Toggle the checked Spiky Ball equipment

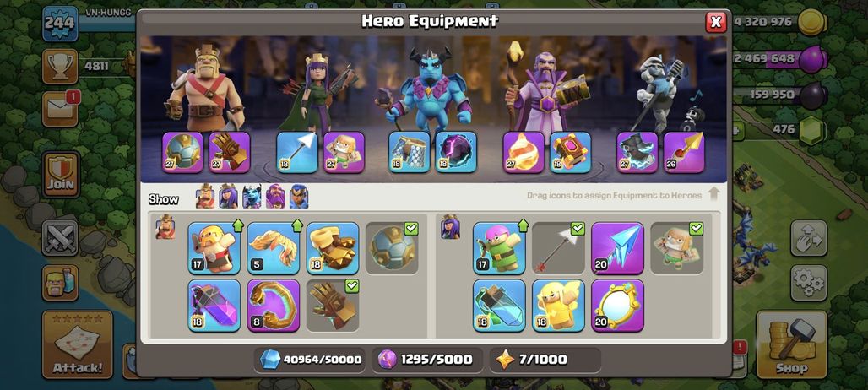pyautogui.click(x=392, y=248)
